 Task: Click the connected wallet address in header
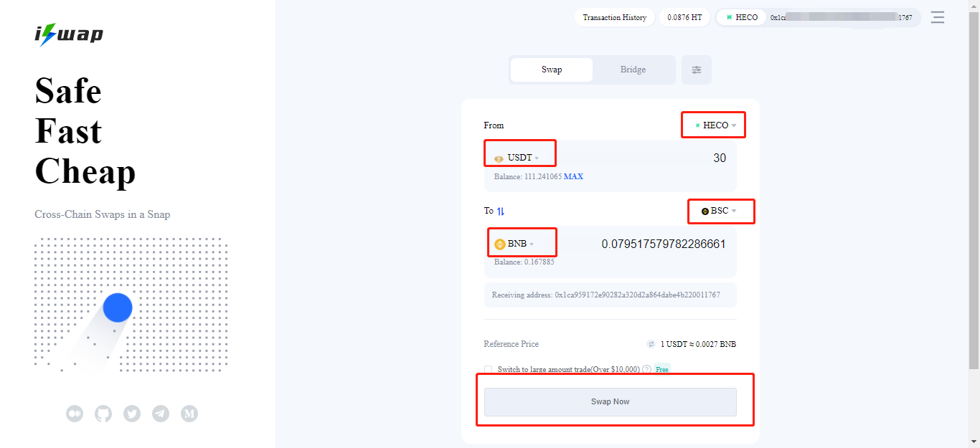(842, 17)
